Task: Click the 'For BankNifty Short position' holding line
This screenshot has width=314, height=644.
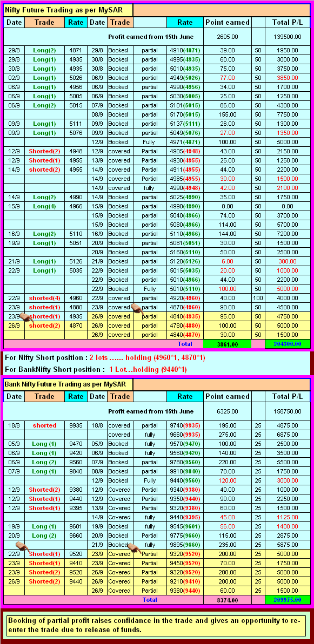Action: coord(95,369)
